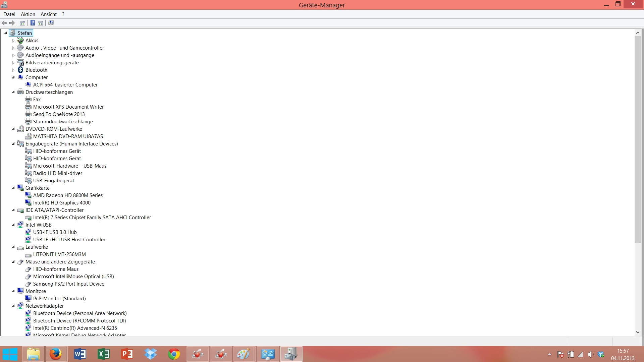The height and width of the screenshot is (362, 644).
Task: Select AMD Radeon HD 8800M Series
Action: [x=68, y=195]
